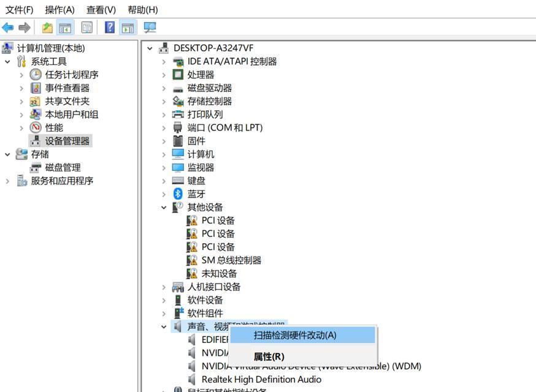Select 计算机管理(本地) root item
Image resolution: width=536 pixels, height=392 pixels.
(x=51, y=48)
